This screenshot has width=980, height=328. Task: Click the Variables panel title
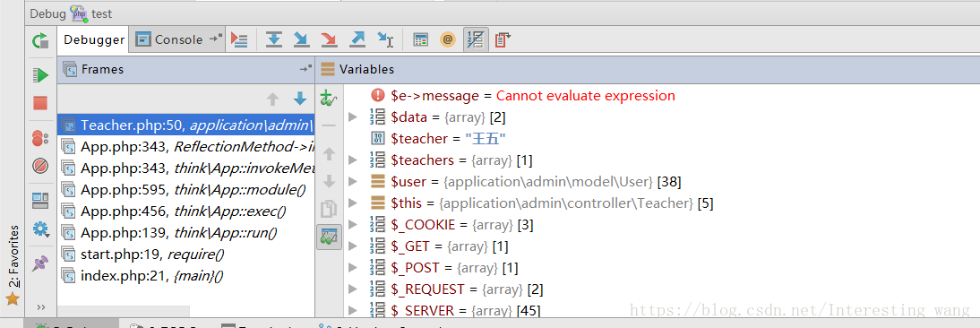point(366,69)
